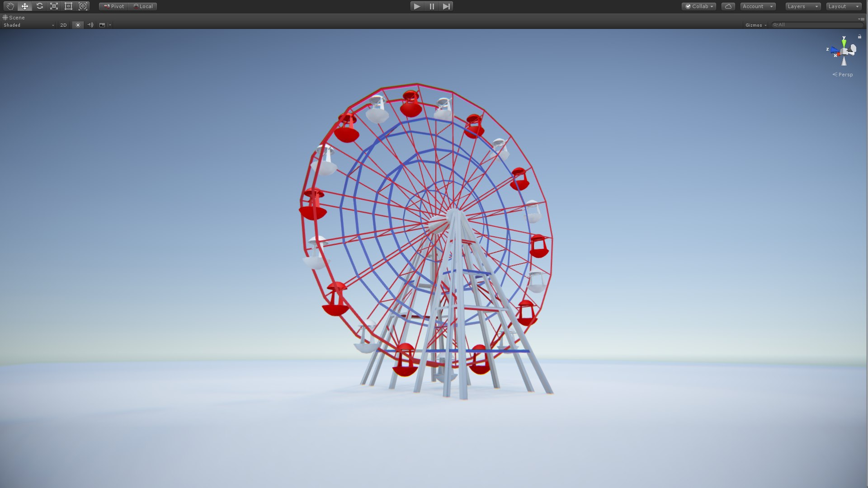Focus the scene search All field

tap(816, 25)
